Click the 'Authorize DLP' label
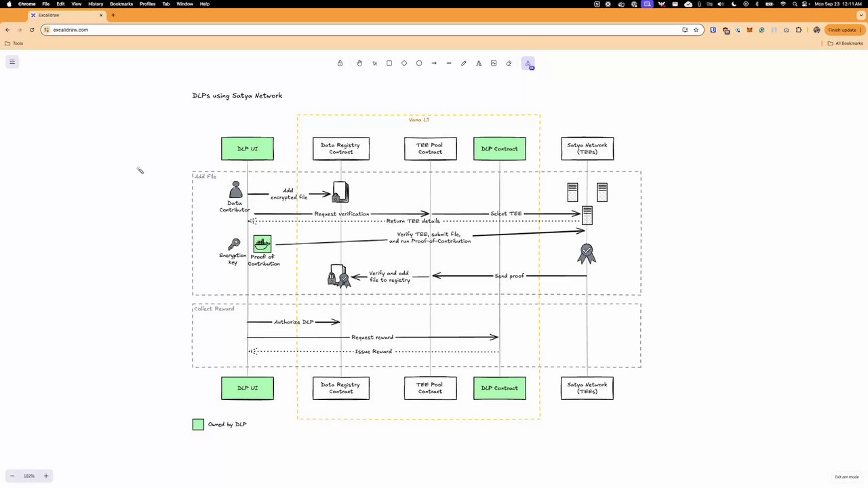This screenshot has height=488, width=868. coord(294,322)
